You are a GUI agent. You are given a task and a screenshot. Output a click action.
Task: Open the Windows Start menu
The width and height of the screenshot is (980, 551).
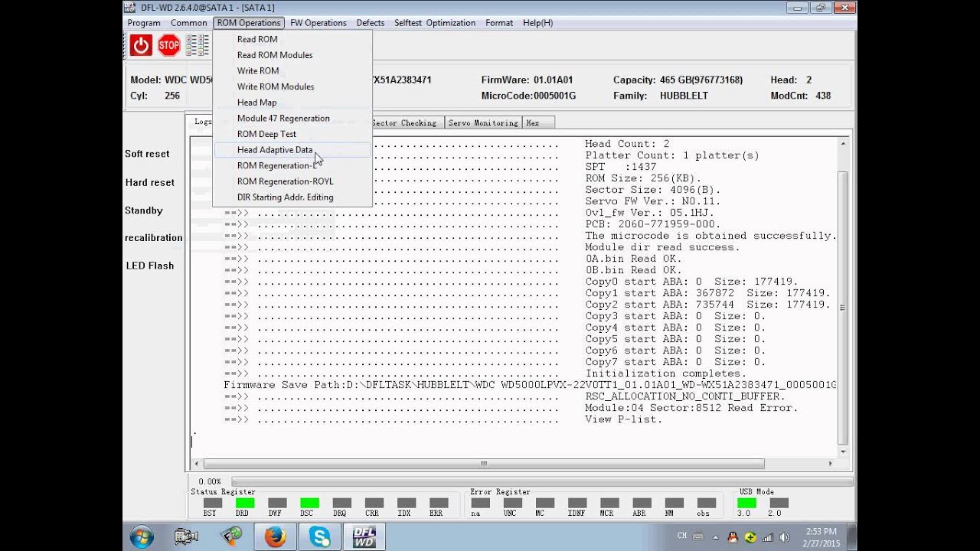[x=142, y=537]
